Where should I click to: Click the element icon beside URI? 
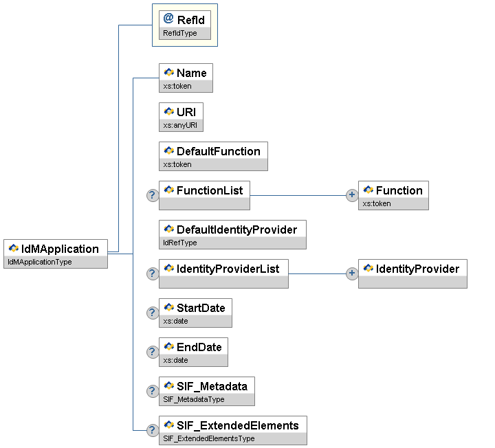pos(168,112)
